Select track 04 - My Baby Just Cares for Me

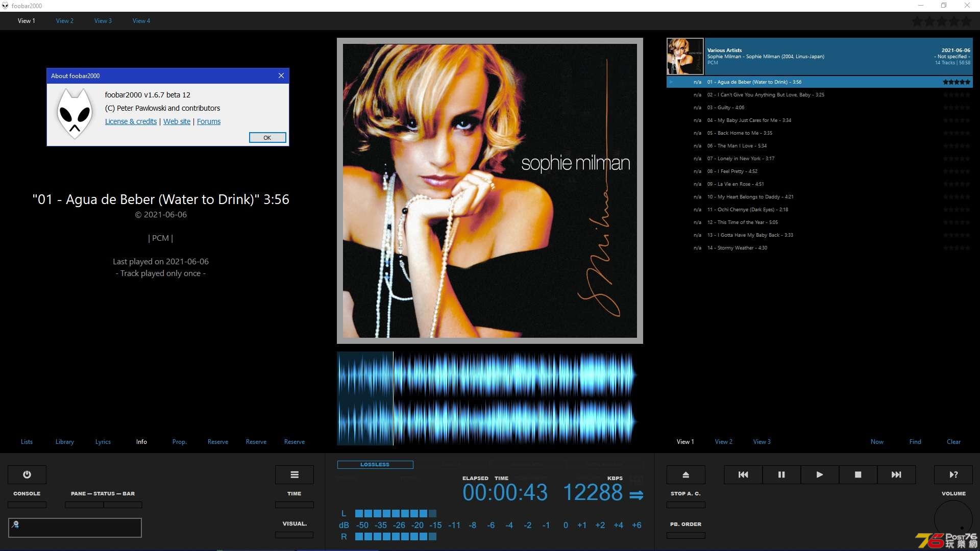tap(819, 120)
